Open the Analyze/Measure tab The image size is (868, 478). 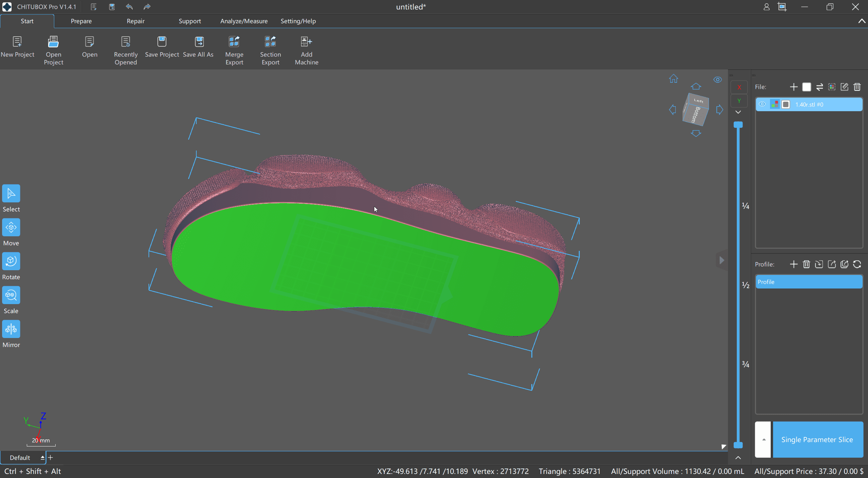point(244,21)
